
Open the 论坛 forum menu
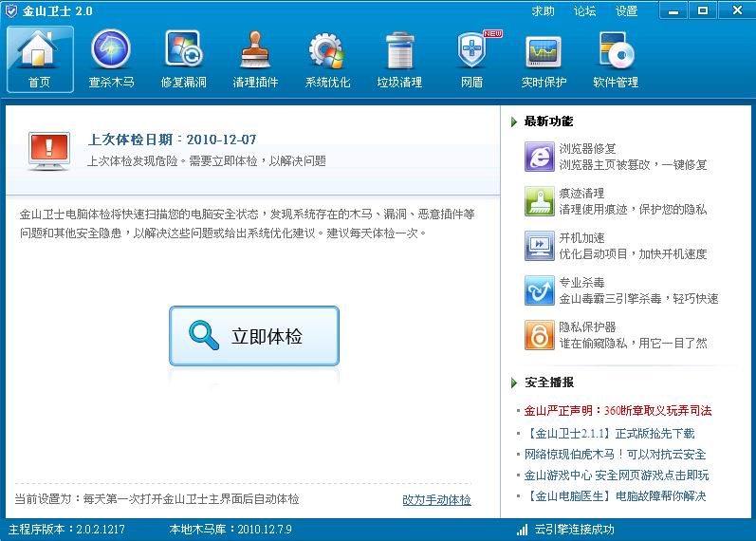pos(585,11)
